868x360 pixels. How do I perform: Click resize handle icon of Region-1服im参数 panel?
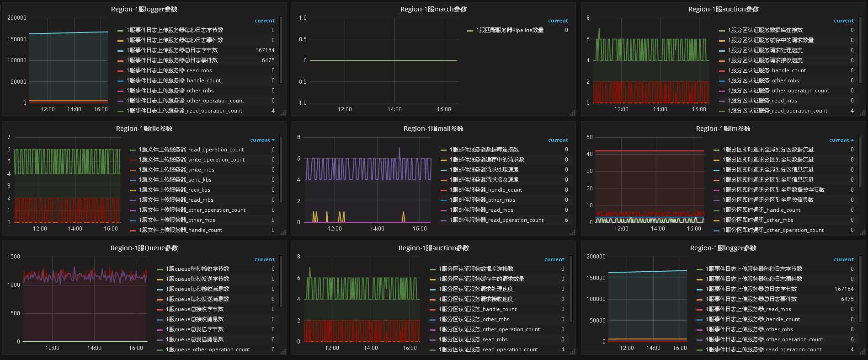863,232
